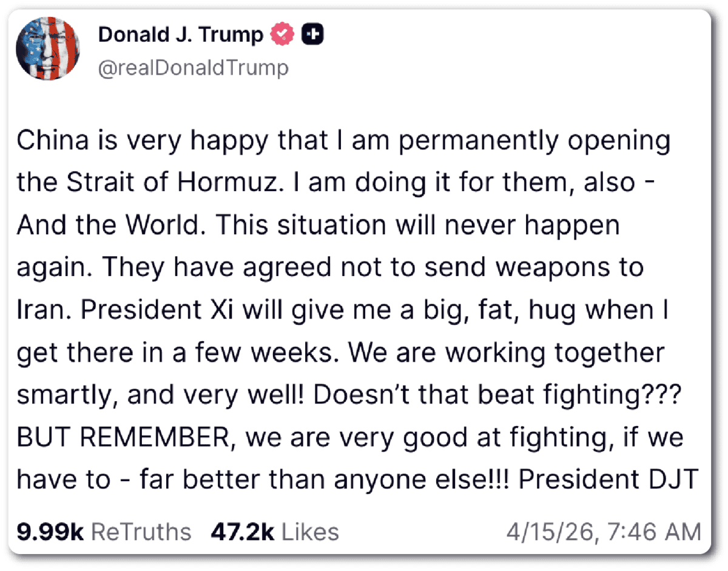Image resolution: width=728 pixels, height=571 pixels.
Task: Click the 47.2k likes number
Action: point(242,532)
